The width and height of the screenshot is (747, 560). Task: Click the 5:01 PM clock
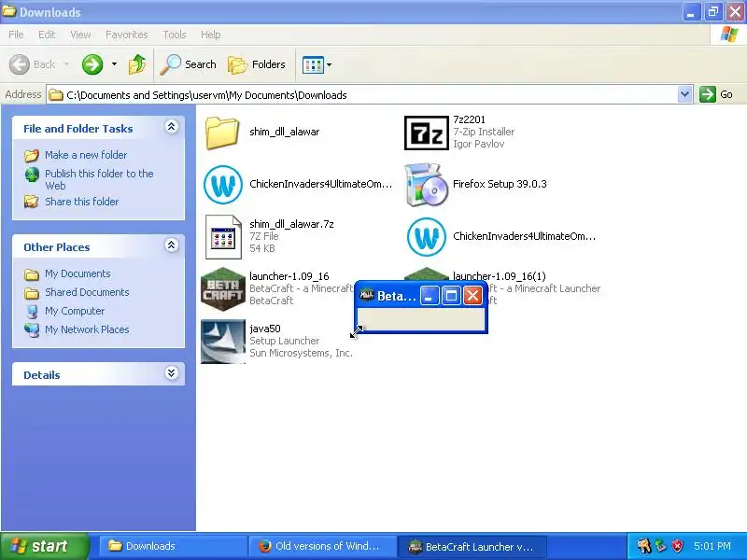coord(712,546)
